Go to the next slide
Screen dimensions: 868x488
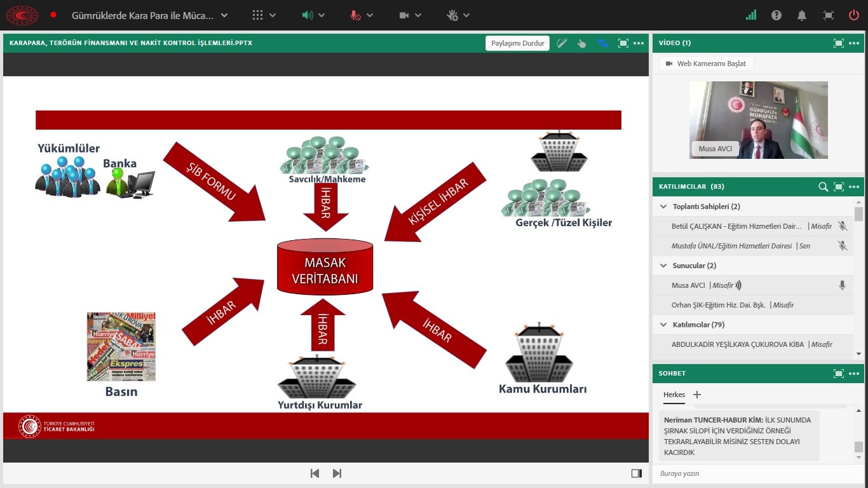point(337,473)
